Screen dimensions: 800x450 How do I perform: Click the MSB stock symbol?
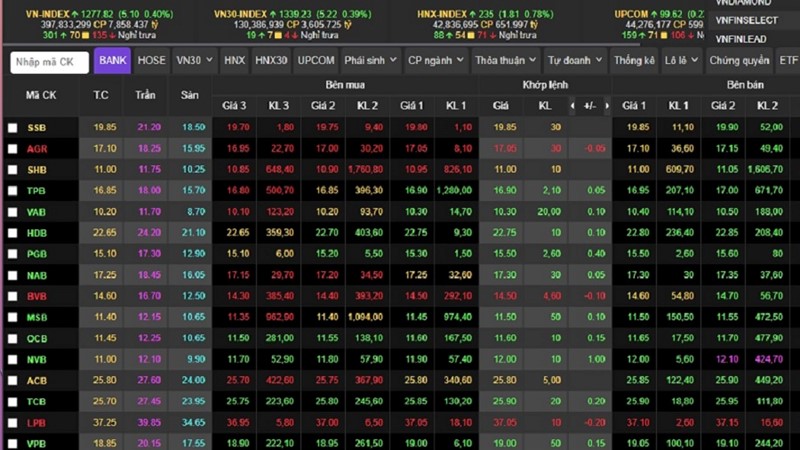37,317
